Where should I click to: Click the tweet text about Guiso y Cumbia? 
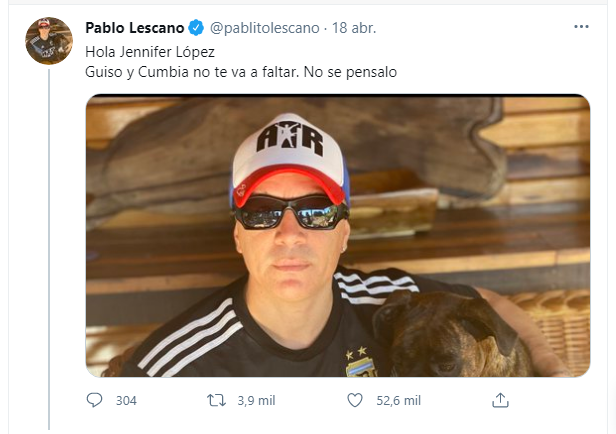click(x=241, y=72)
